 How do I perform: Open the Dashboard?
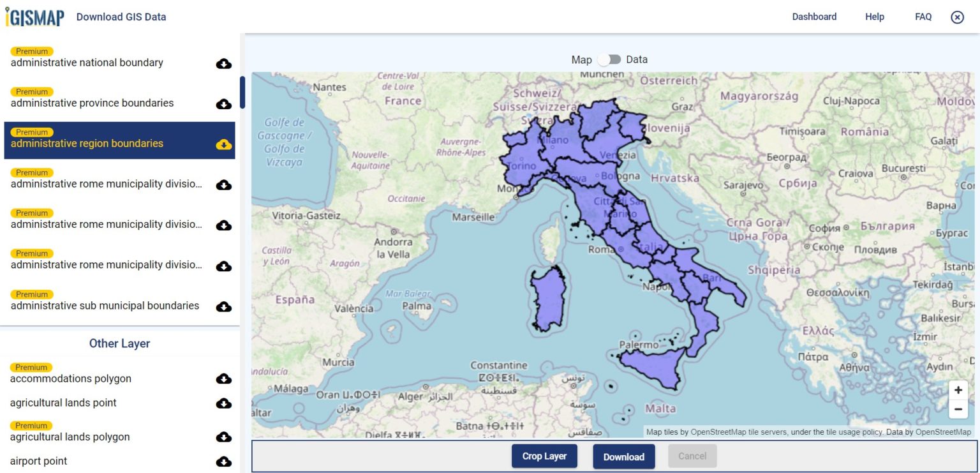pyautogui.click(x=814, y=17)
